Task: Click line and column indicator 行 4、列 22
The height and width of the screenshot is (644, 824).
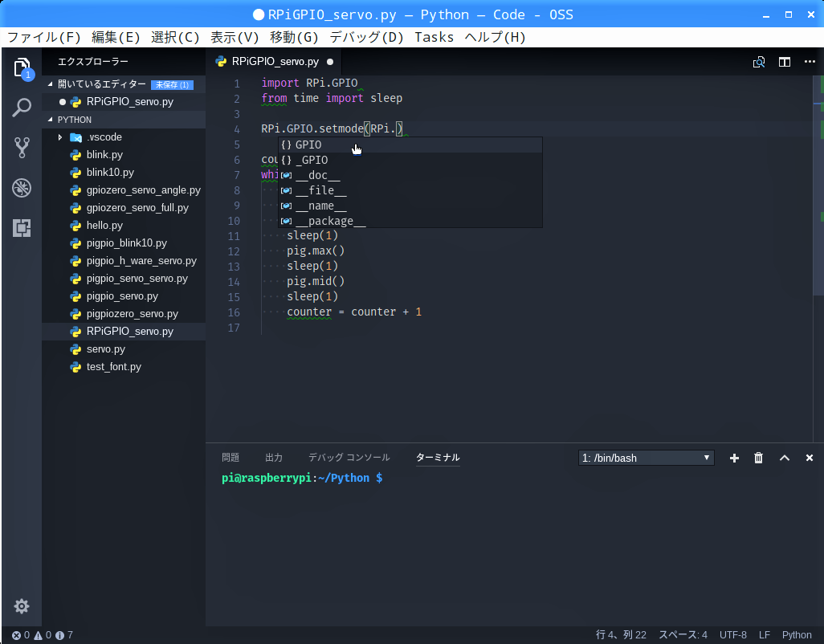Action: click(x=621, y=635)
